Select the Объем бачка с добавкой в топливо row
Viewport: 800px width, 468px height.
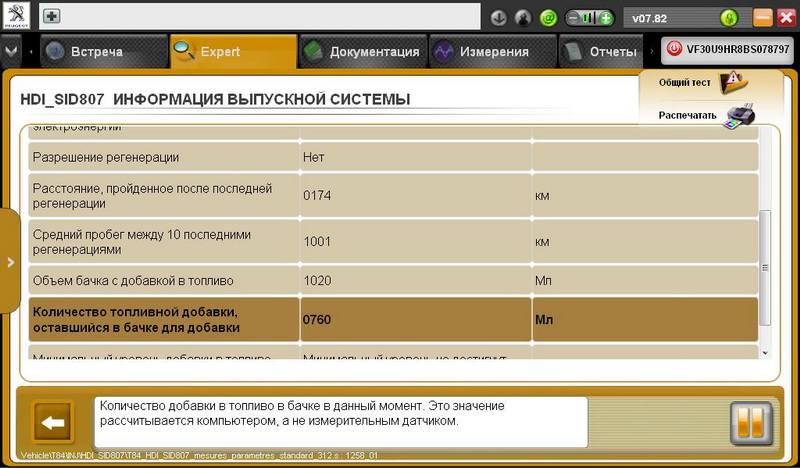(x=390, y=281)
